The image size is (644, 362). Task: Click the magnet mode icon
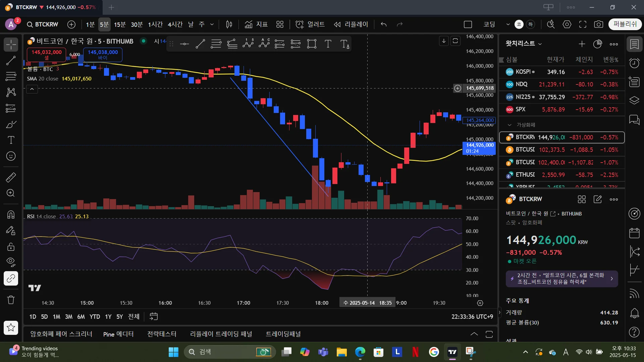point(11,215)
